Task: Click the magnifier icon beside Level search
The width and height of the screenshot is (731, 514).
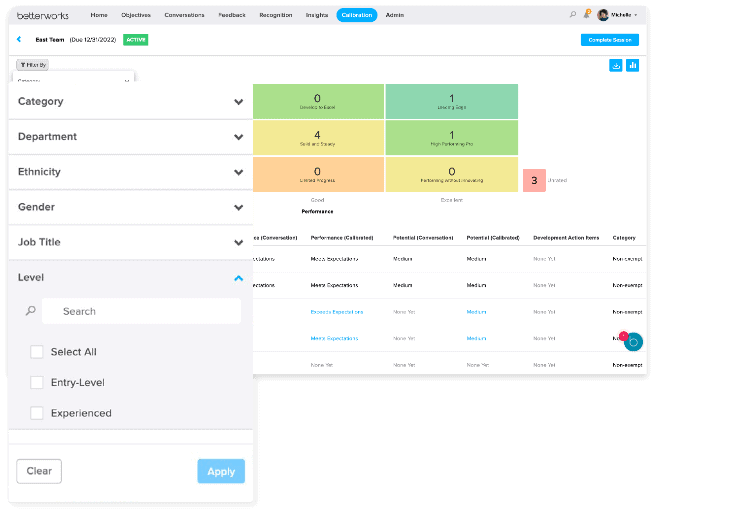Action: [31, 310]
